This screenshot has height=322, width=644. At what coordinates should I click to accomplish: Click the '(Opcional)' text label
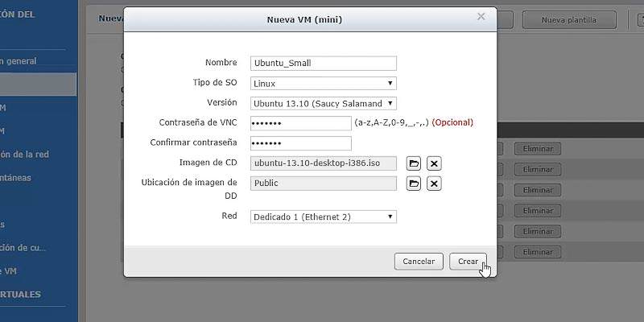[x=452, y=122]
